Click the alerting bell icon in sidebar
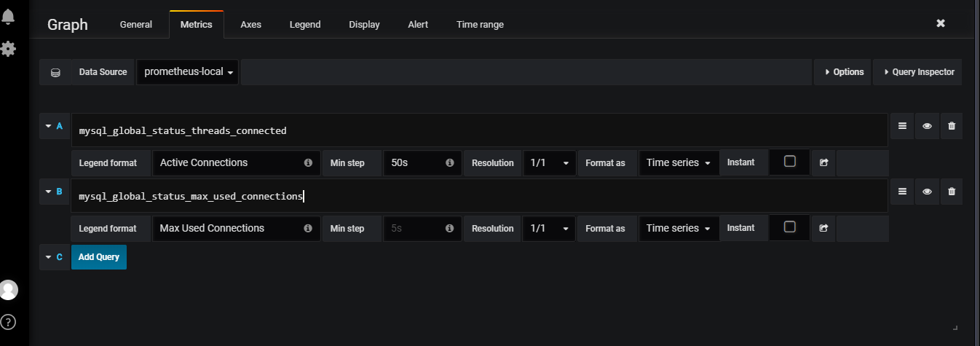Viewport: 980px width, 346px height. tap(8, 17)
